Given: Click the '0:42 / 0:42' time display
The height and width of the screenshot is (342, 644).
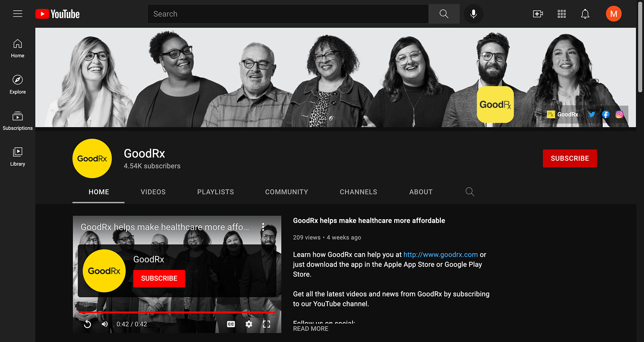Looking at the screenshot, I should [x=132, y=324].
